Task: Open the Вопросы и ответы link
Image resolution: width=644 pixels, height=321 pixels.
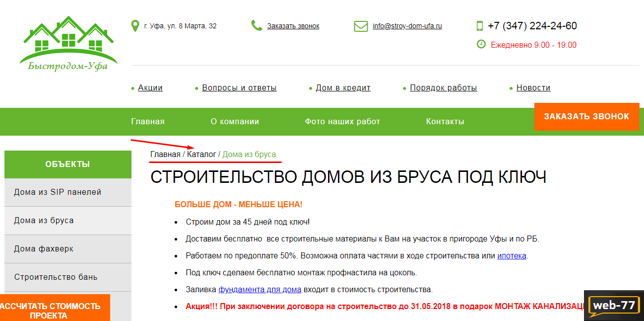Action: [x=239, y=87]
